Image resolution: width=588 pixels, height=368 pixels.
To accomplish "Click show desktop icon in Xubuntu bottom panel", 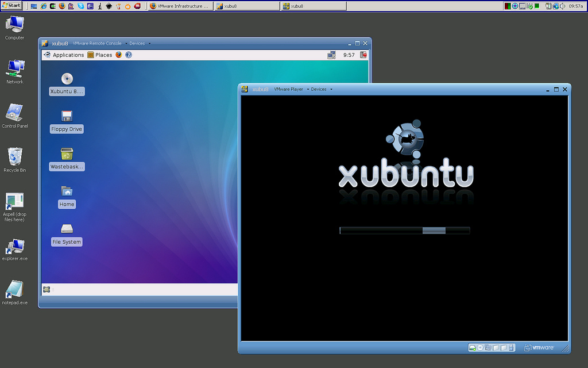I will click(47, 290).
